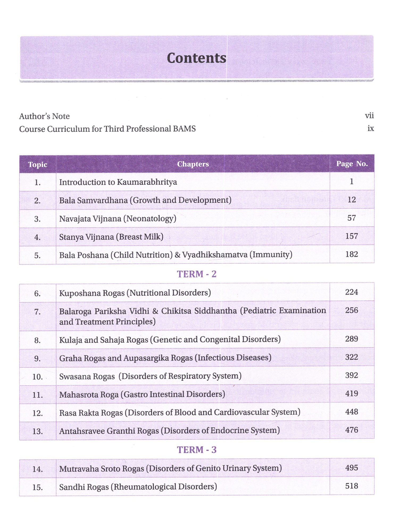Click page number 476 for Antahsravee Granthi Rogas
Image resolution: width=399 pixels, height=532 pixels.
tap(351, 430)
